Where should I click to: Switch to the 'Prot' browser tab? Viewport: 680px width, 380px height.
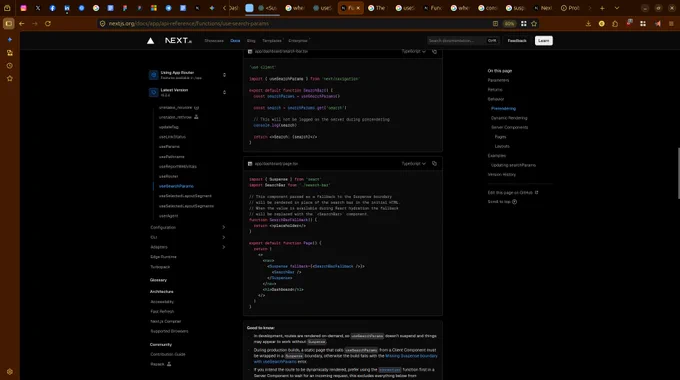pyautogui.click(x=571, y=8)
